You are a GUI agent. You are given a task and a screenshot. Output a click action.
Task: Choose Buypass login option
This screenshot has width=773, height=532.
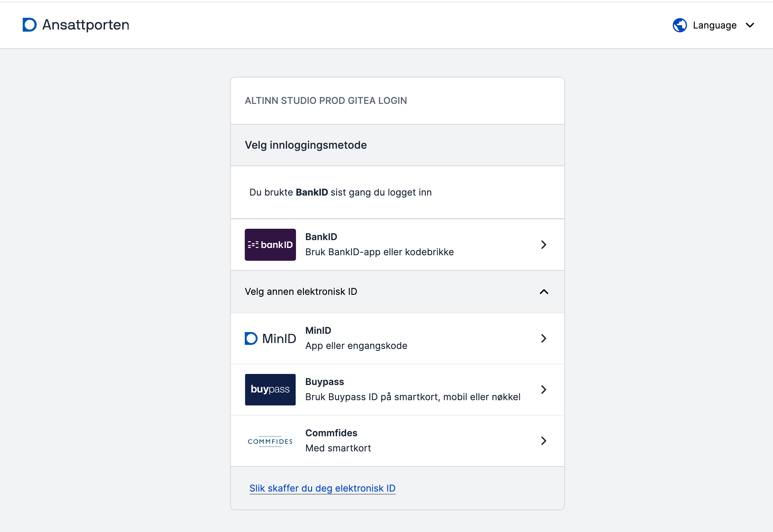click(x=397, y=390)
